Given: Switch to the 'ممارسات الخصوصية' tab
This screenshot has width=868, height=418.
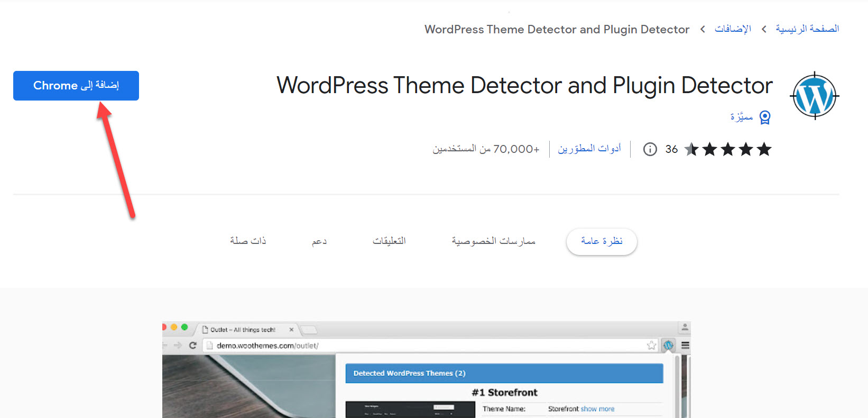Looking at the screenshot, I should tap(493, 241).
